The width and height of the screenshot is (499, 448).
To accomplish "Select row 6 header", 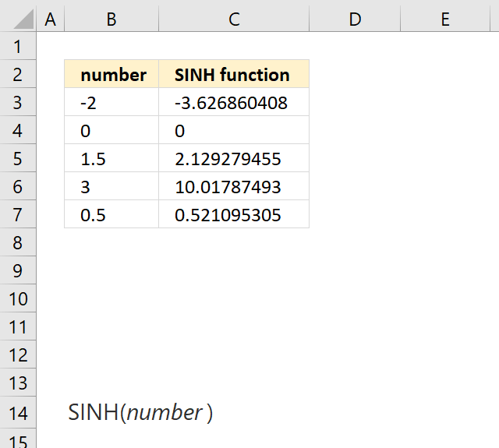I will [x=18, y=186].
